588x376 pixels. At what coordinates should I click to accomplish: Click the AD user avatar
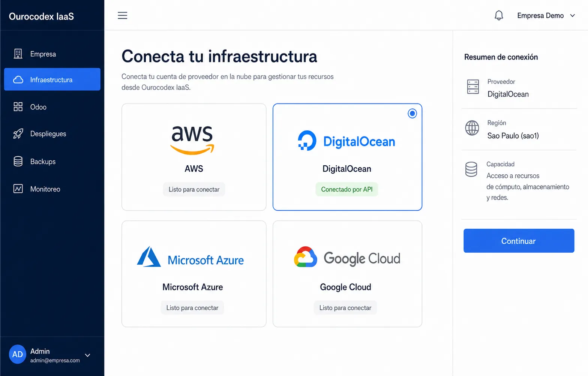coord(18,354)
